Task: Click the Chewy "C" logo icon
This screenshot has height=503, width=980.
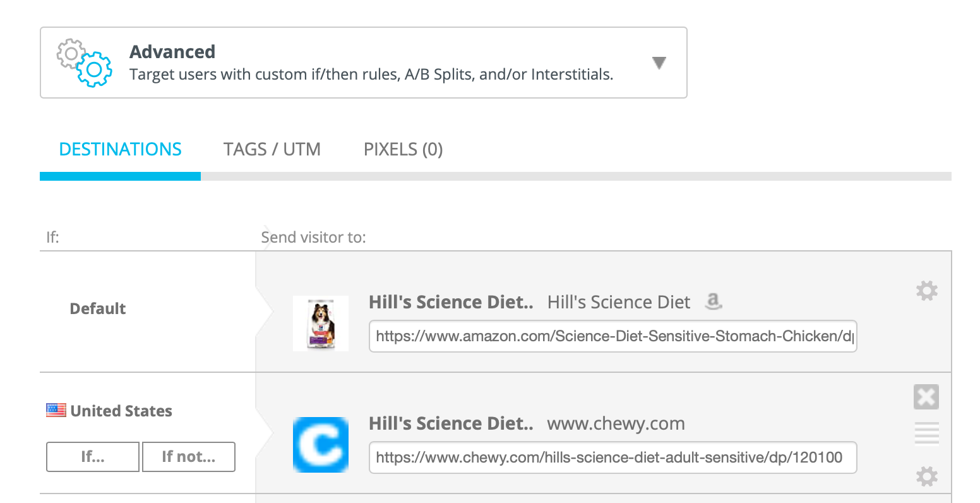Action: tap(320, 444)
